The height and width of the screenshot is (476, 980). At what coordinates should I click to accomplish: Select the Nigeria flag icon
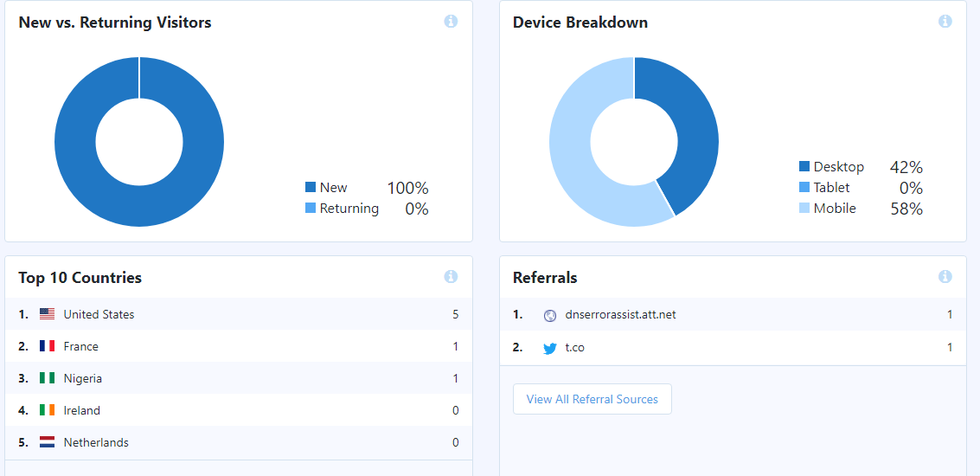pos(47,378)
